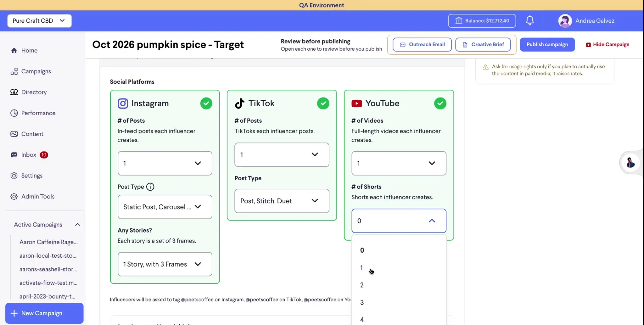
Task: Open Outreach Email review
Action: (422, 45)
